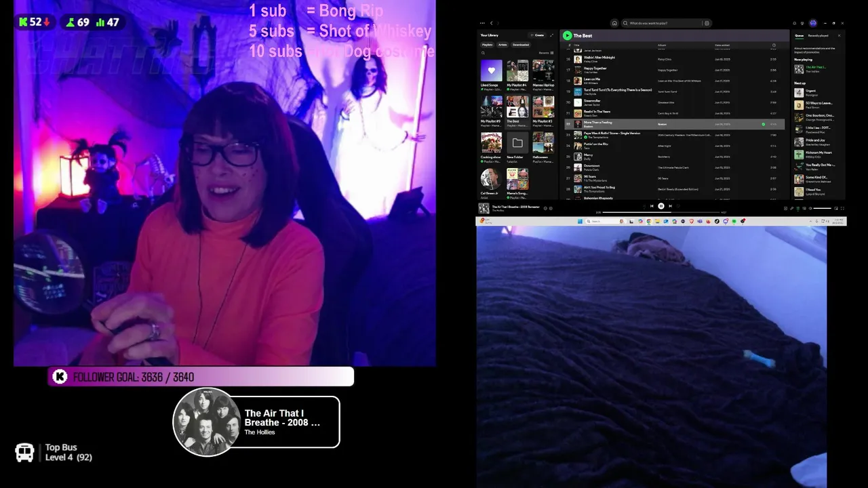Image resolution: width=868 pixels, height=488 pixels.
Task: Click Windows Start button on taskbar
Action: click(580, 221)
